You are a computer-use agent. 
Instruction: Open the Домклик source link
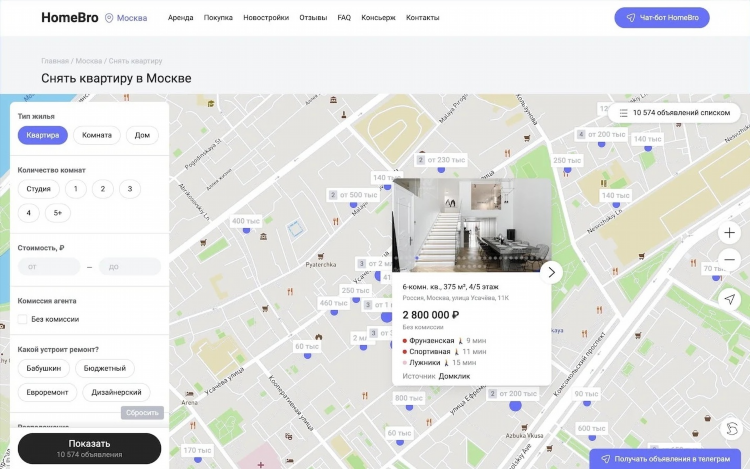click(x=454, y=376)
